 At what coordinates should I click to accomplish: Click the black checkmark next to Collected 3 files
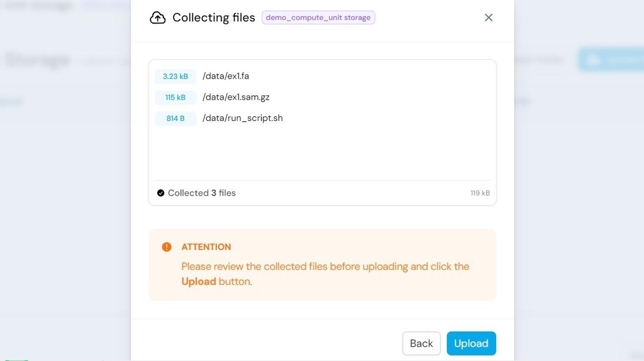pyautogui.click(x=160, y=193)
